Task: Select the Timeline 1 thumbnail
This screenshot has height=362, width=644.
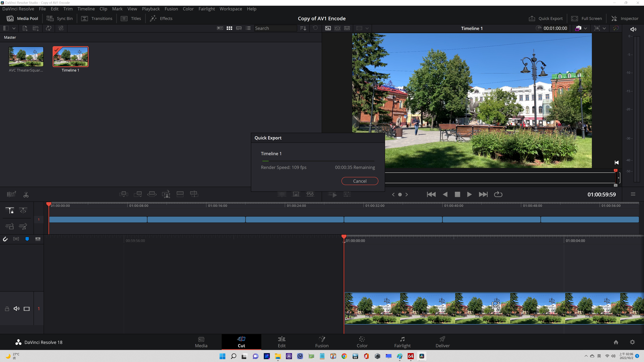Action: (70, 56)
